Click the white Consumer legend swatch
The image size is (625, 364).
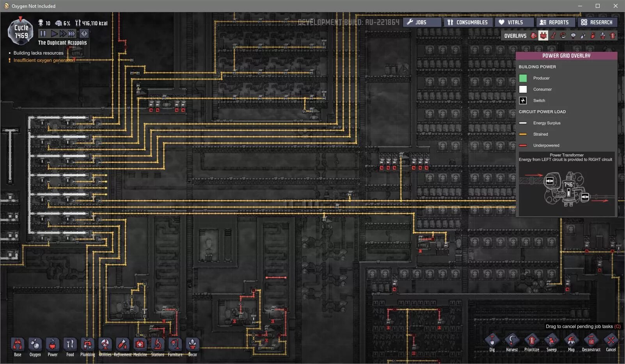[x=523, y=89]
